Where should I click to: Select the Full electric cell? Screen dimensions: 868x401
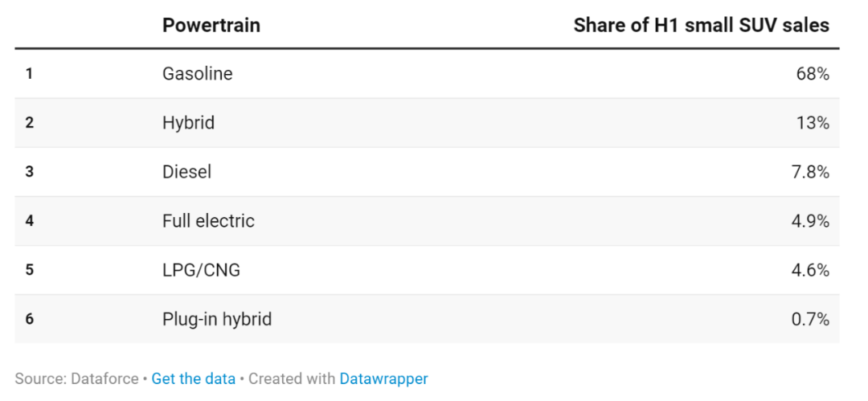(x=208, y=221)
